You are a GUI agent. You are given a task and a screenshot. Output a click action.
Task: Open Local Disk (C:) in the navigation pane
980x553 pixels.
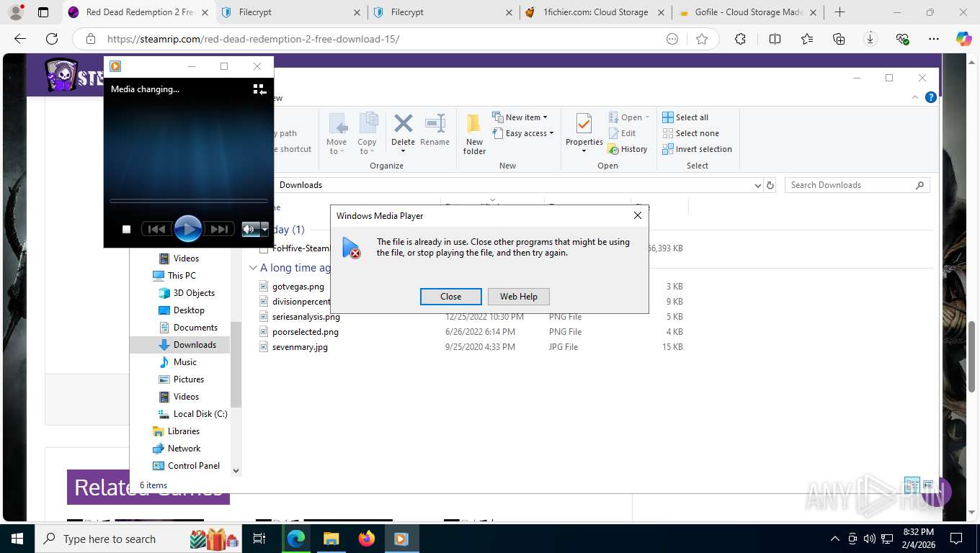[x=200, y=414]
